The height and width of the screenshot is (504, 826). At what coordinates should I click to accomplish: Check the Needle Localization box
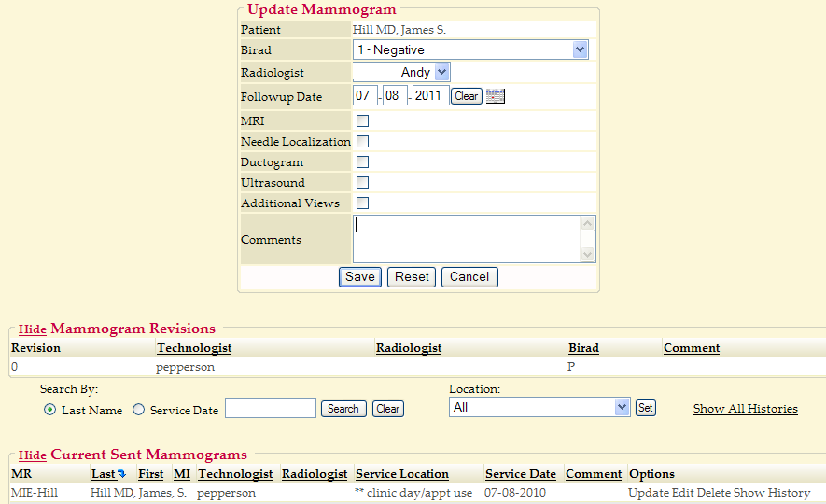click(x=362, y=141)
